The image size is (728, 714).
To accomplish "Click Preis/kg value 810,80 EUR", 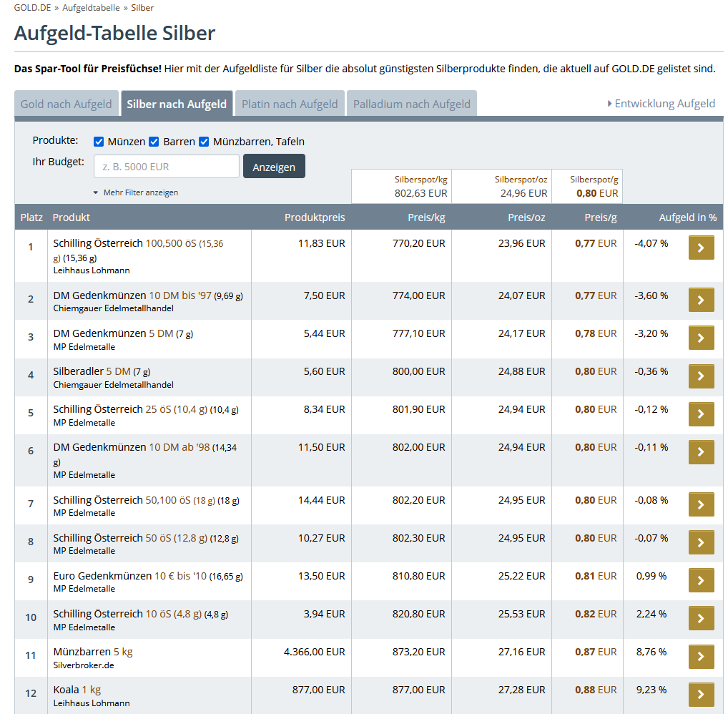I will (418, 576).
